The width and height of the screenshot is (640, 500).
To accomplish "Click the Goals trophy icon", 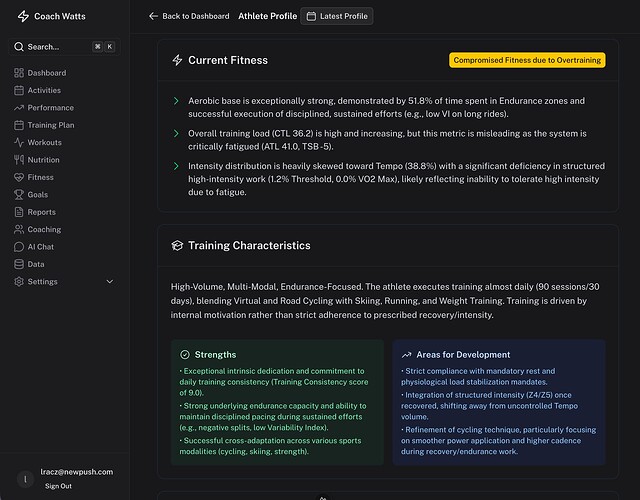I will click(19, 195).
